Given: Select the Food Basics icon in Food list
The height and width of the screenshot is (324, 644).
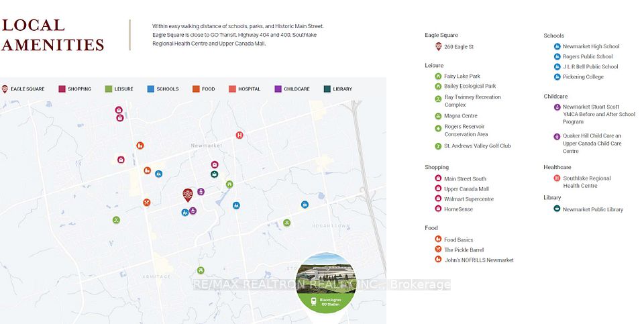Looking at the screenshot, I should [x=438, y=239].
